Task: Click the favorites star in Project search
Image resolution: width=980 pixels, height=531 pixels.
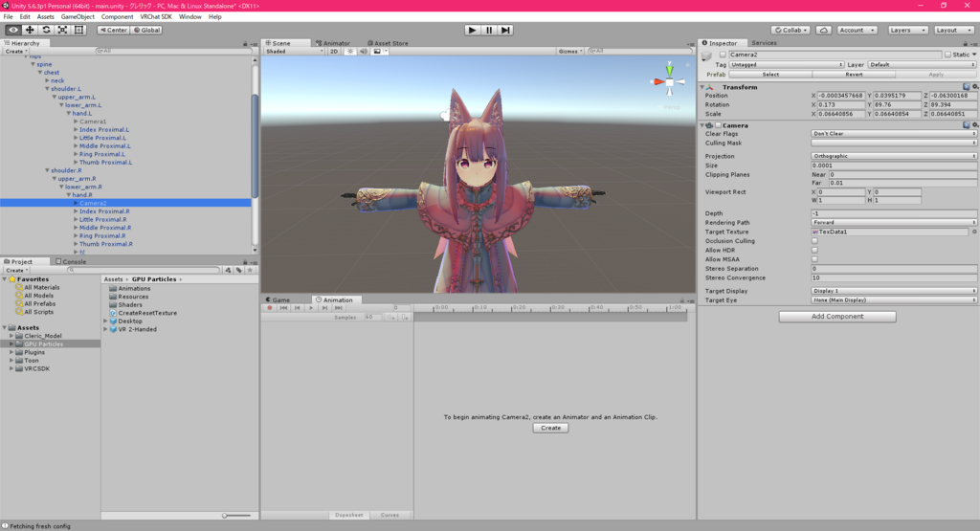Action: tap(250, 270)
